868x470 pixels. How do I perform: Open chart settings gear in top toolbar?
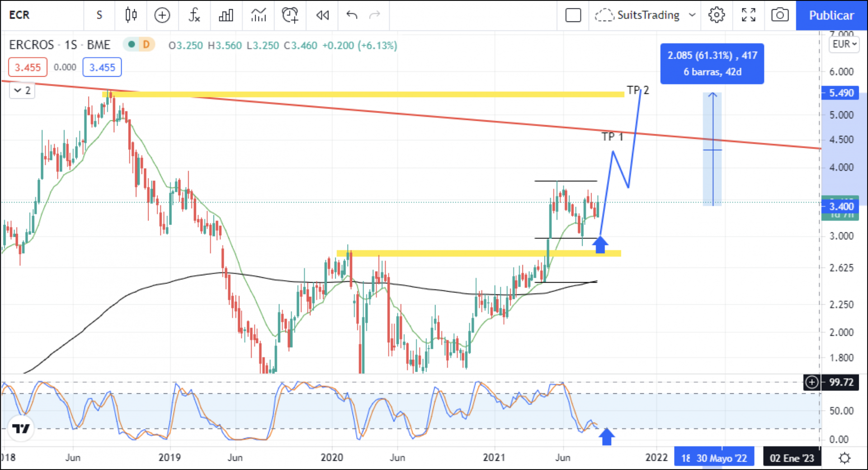pos(716,15)
